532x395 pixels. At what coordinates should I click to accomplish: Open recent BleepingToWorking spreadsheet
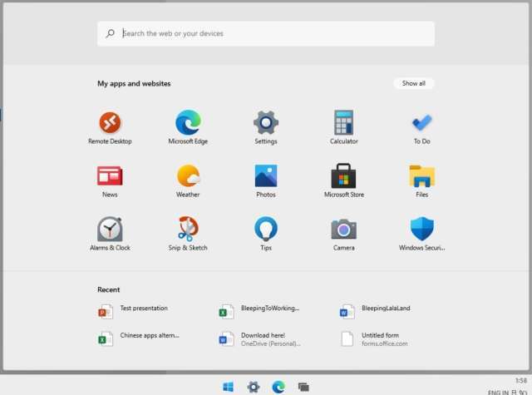259,311
